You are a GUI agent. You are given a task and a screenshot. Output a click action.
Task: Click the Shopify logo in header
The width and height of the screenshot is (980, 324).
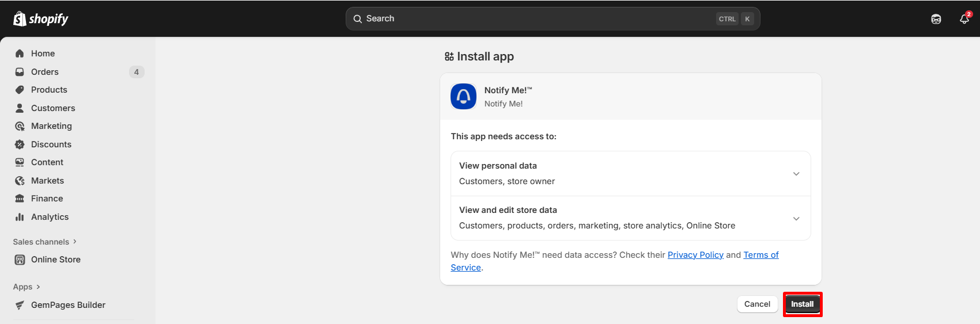click(x=40, y=19)
